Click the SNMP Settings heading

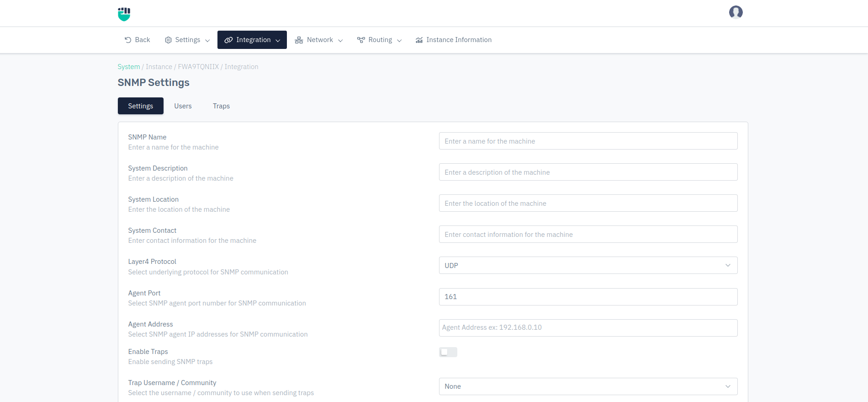point(153,83)
